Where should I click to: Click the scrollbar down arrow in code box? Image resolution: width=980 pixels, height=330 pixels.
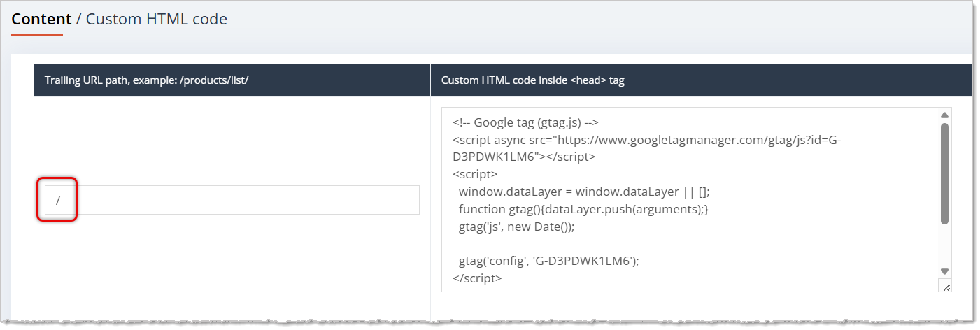click(x=944, y=271)
